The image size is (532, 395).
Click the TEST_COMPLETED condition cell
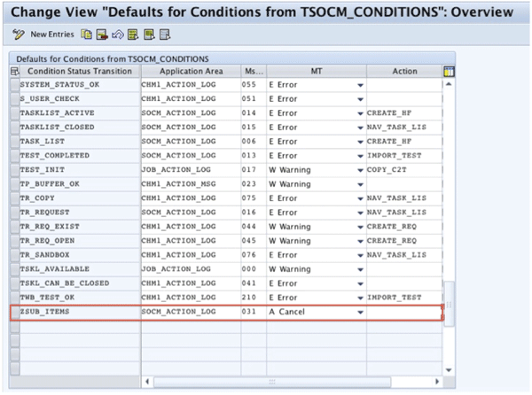point(80,156)
